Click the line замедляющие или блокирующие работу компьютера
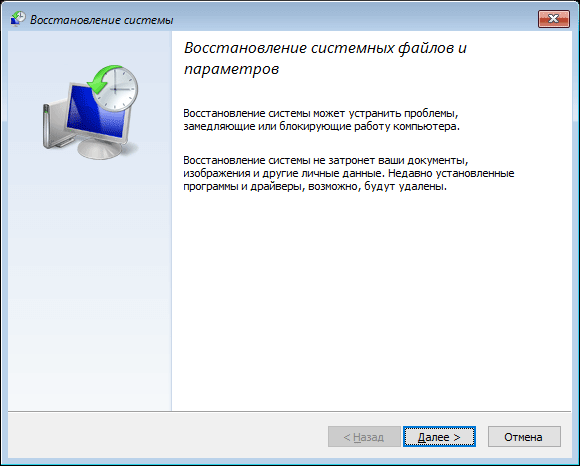This screenshot has height=466, width=580. coord(321,126)
